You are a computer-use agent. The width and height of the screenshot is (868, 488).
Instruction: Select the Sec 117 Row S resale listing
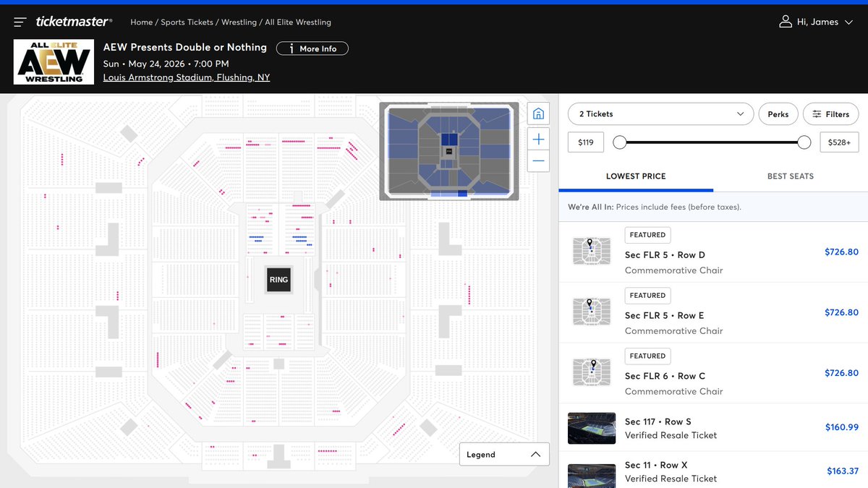(x=713, y=427)
